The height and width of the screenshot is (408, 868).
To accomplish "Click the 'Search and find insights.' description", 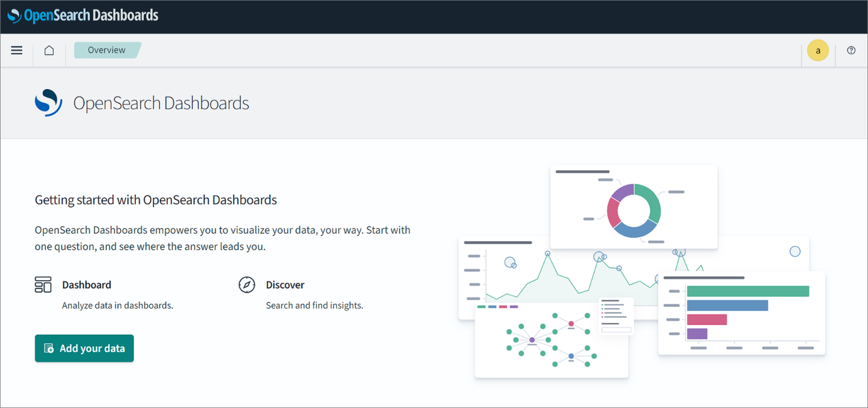I will [x=314, y=305].
